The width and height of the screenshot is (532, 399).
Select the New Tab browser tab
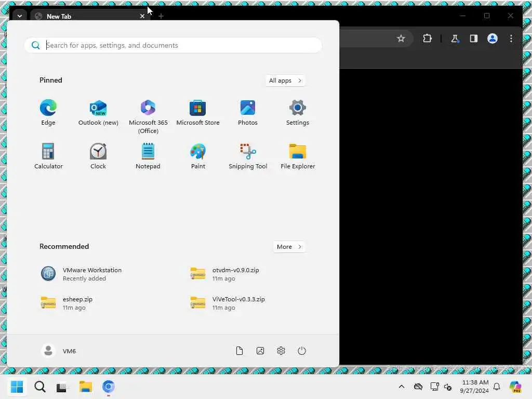click(x=90, y=16)
